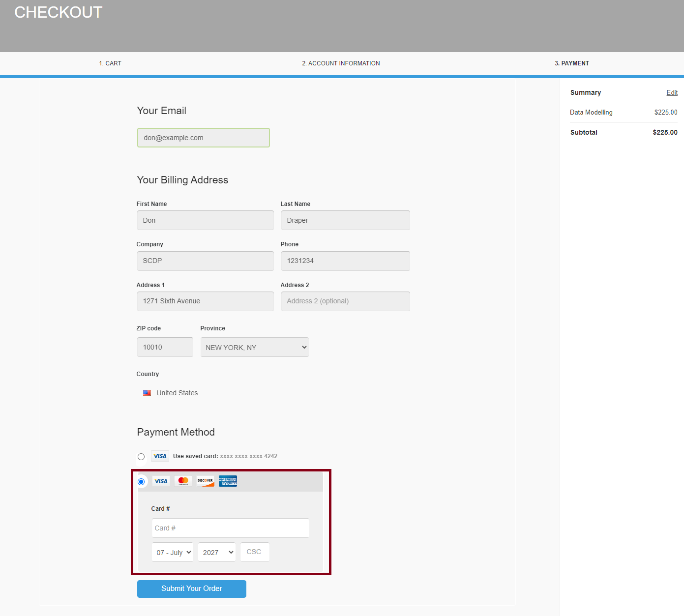This screenshot has width=684, height=616.
Task: Click the Summary heading
Action: click(x=586, y=92)
